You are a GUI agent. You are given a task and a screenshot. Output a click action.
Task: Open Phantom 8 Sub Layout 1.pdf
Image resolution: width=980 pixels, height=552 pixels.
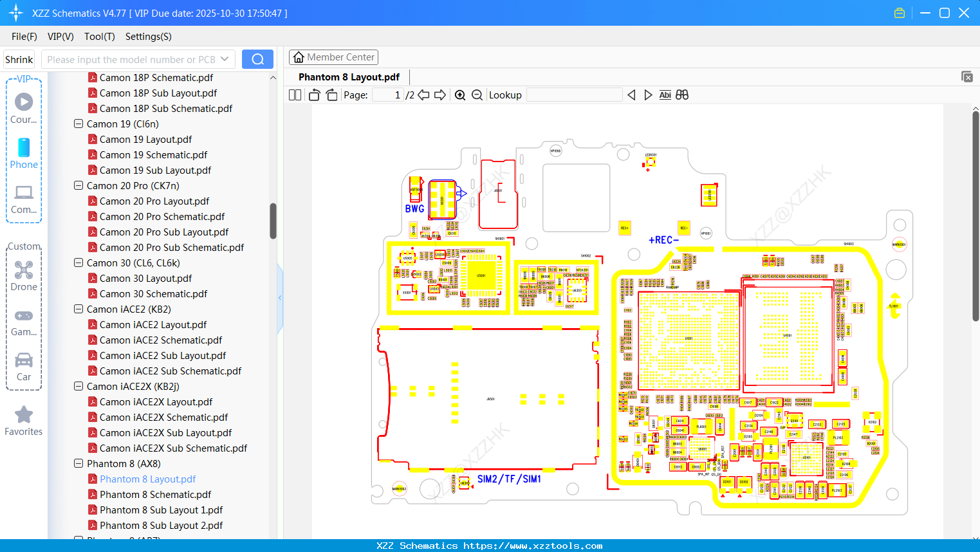click(x=161, y=510)
